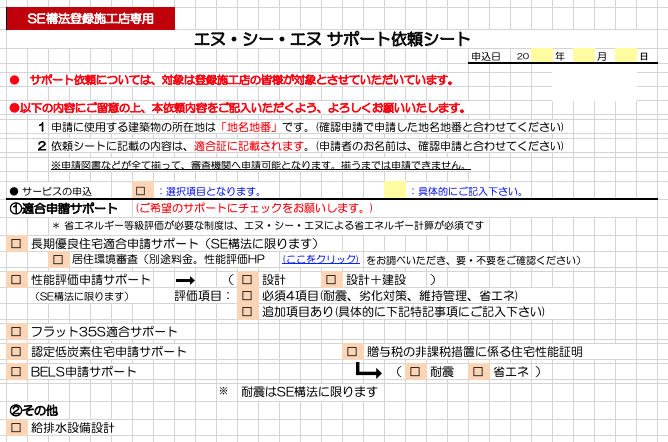
Task: Click the yellow year field before 年
Action: [x=542, y=56]
